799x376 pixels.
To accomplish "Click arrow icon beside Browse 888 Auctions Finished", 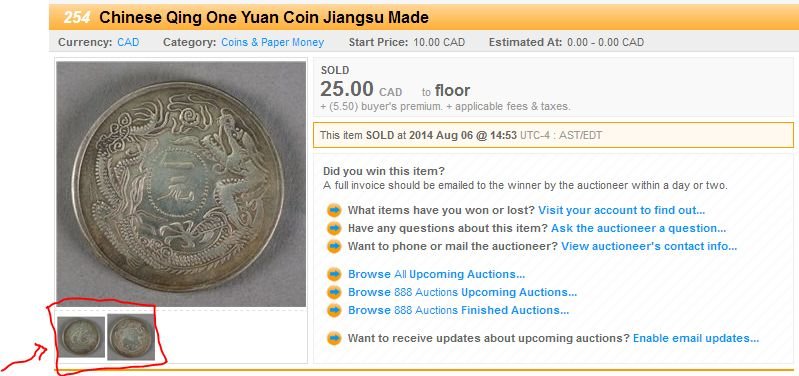I will click(334, 310).
